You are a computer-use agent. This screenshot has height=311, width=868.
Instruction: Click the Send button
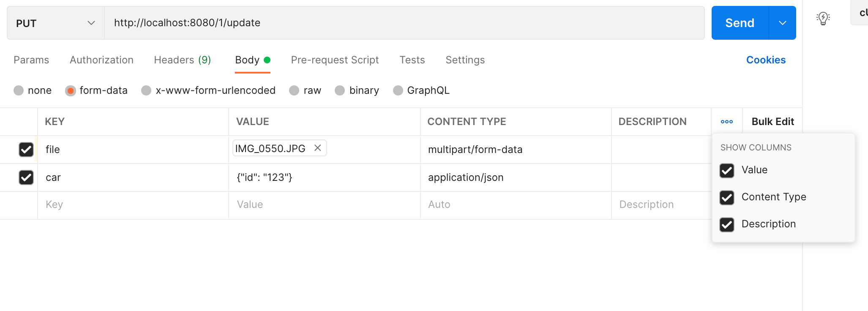[740, 23]
